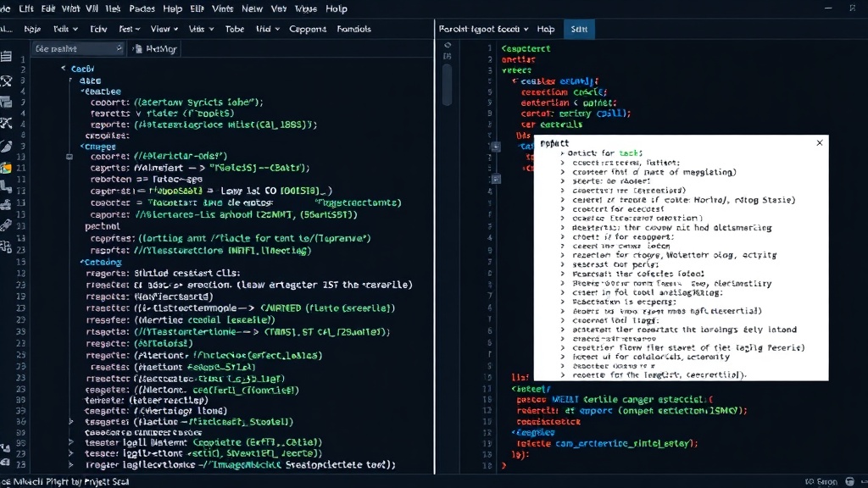This screenshot has width=868, height=488.
Task: Click the pectnol line in left code
Action: [x=103, y=226]
